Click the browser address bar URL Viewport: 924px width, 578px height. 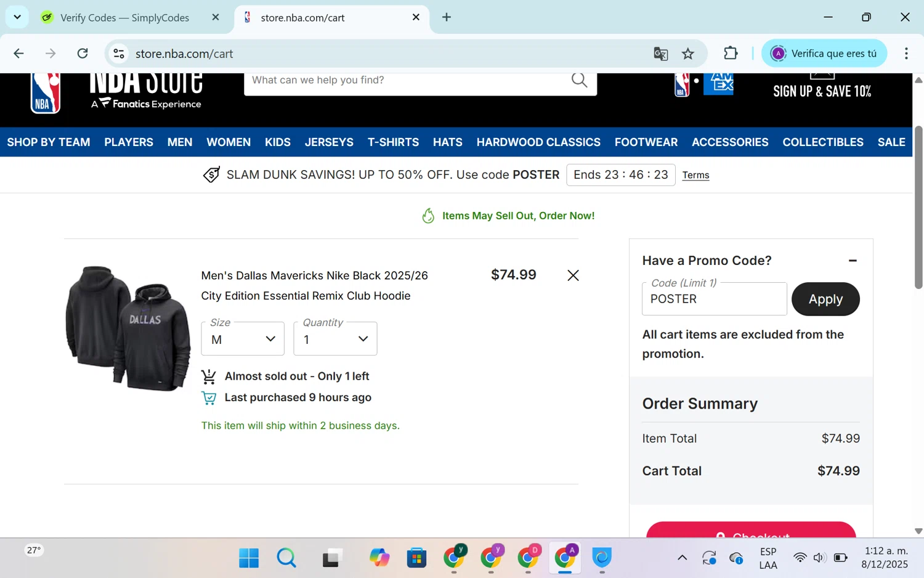(x=184, y=54)
